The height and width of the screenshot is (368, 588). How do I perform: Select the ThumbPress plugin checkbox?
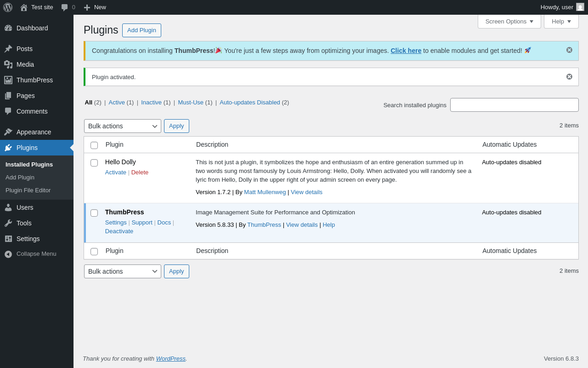pyautogui.click(x=94, y=213)
